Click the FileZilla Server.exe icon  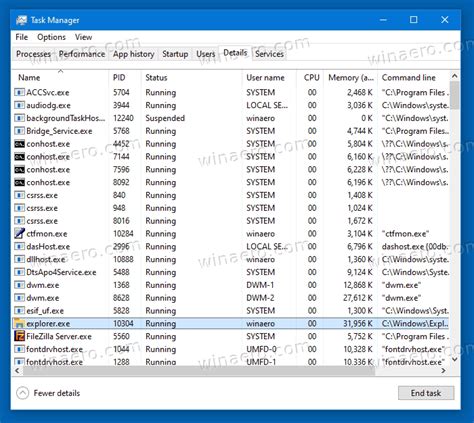(x=19, y=336)
